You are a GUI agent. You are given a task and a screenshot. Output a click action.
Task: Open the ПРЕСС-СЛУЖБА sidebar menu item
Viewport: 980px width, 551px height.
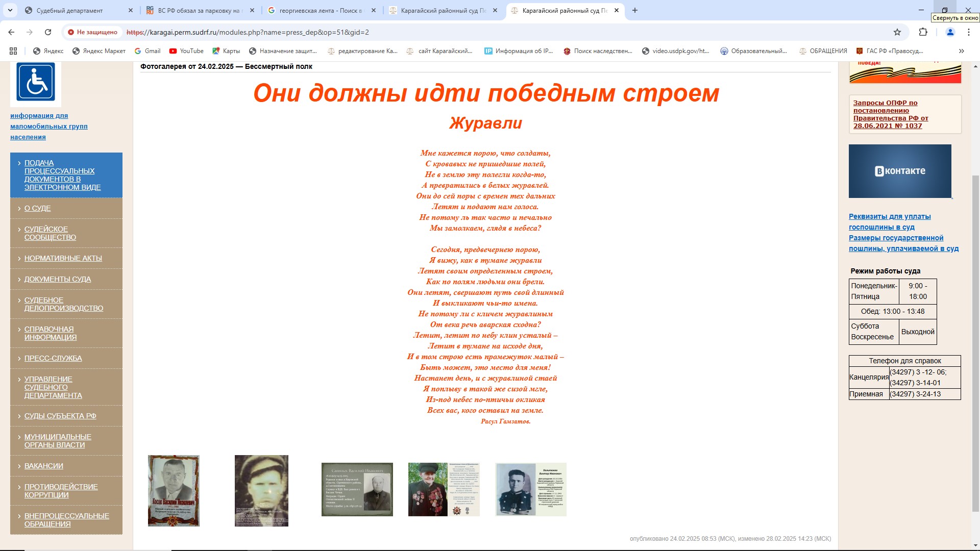tap(53, 358)
